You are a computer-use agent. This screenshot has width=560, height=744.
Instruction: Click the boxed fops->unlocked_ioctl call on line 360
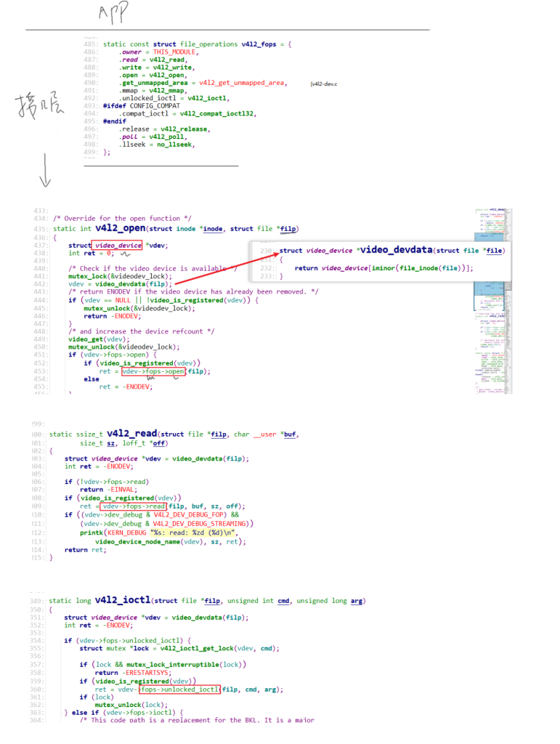click(x=179, y=690)
